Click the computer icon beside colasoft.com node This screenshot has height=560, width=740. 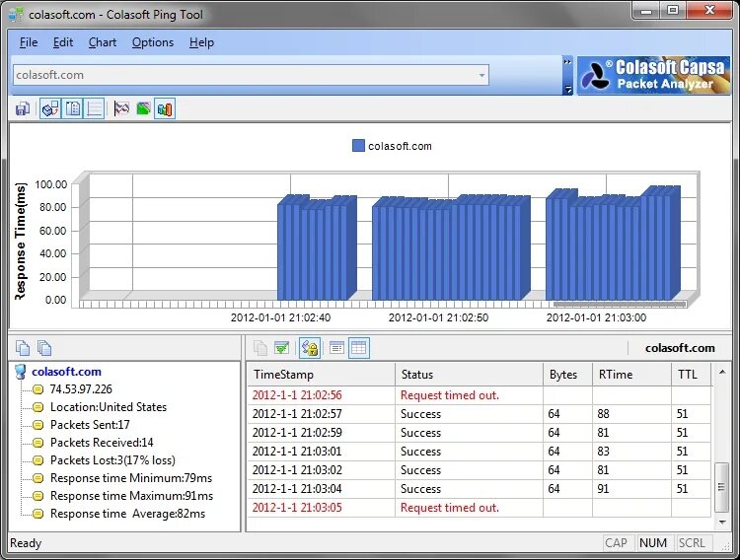pos(21,372)
